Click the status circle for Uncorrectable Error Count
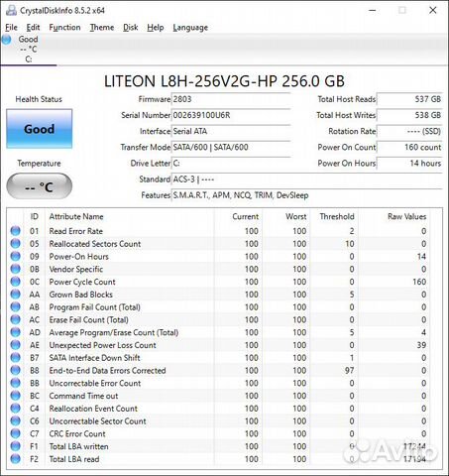The image size is (449, 476). tap(15, 383)
